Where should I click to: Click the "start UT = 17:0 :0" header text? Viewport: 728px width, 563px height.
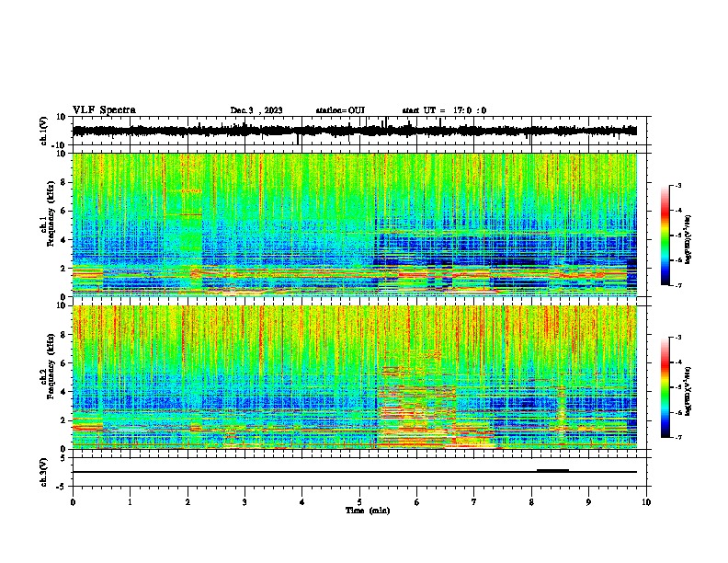(444, 110)
